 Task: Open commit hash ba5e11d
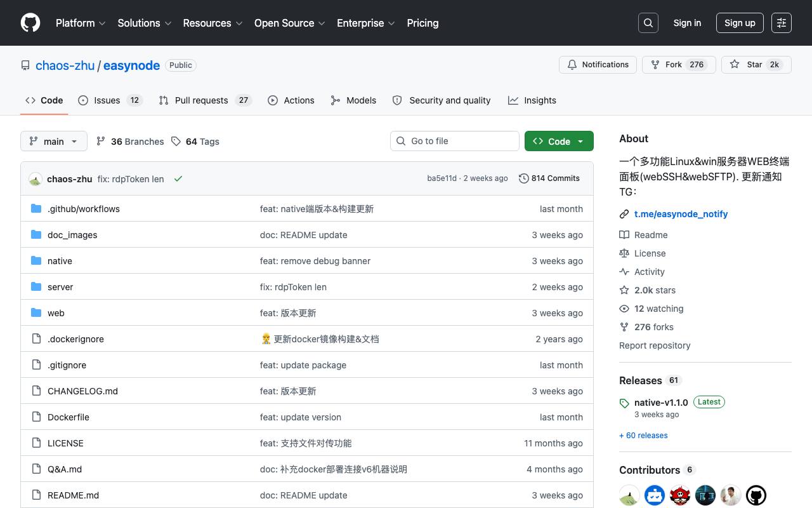click(442, 178)
